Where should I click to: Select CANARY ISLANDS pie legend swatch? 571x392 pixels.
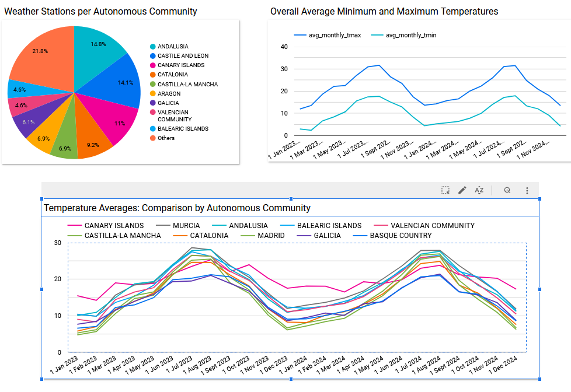153,65
